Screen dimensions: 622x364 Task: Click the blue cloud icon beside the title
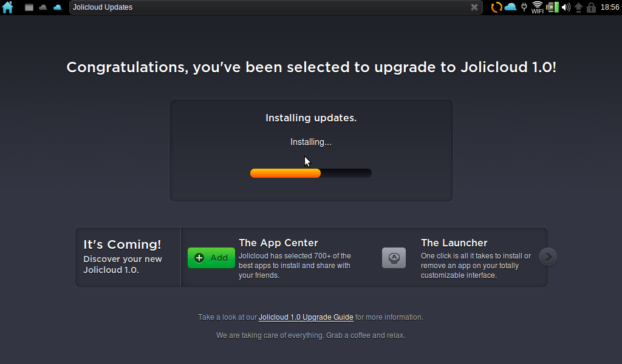(x=58, y=7)
